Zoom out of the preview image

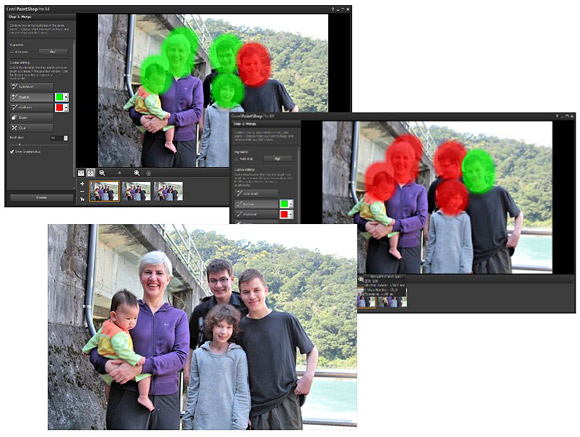tap(102, 173)
